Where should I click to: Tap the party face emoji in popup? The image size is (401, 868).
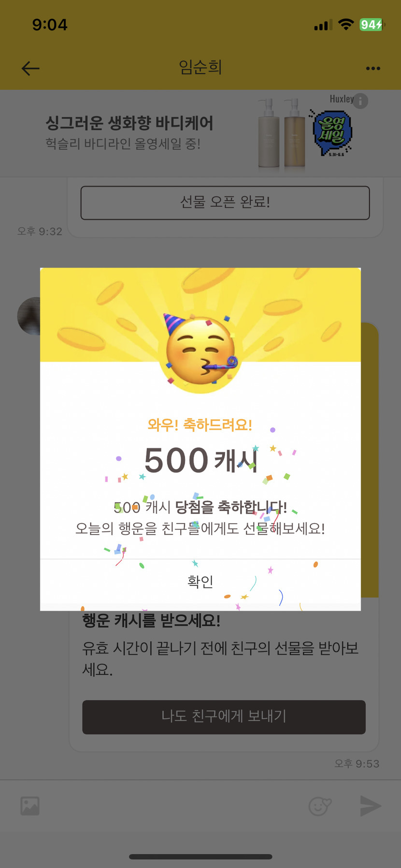click(200, 350)
